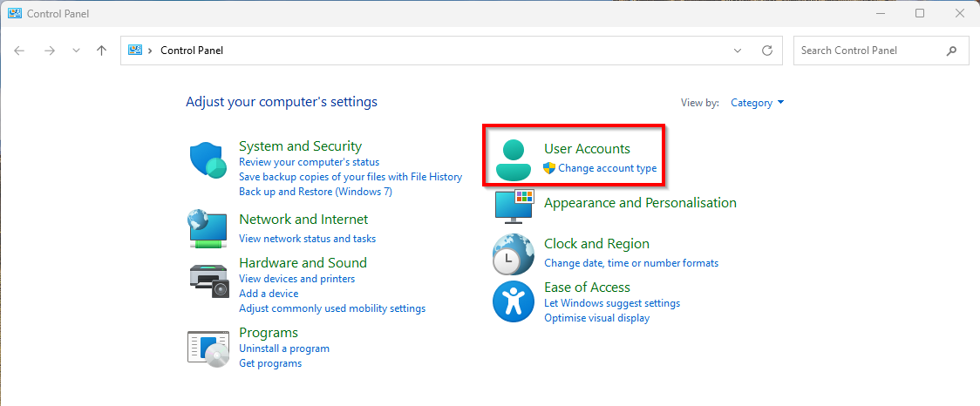Click Change account type link
This screenshot has height=406, width=980.
tap(608, 168)
